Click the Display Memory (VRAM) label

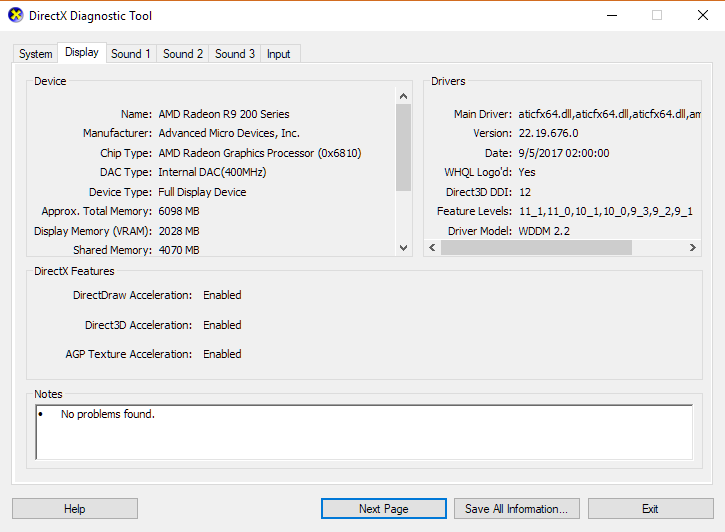tap(93, 231)
